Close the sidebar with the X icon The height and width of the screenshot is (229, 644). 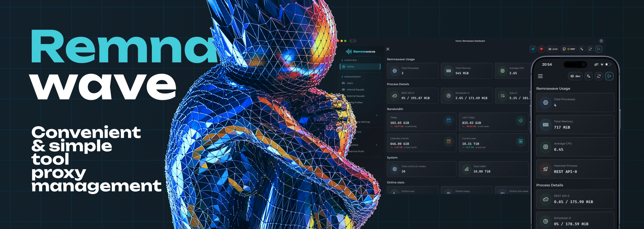pos(388,49)
